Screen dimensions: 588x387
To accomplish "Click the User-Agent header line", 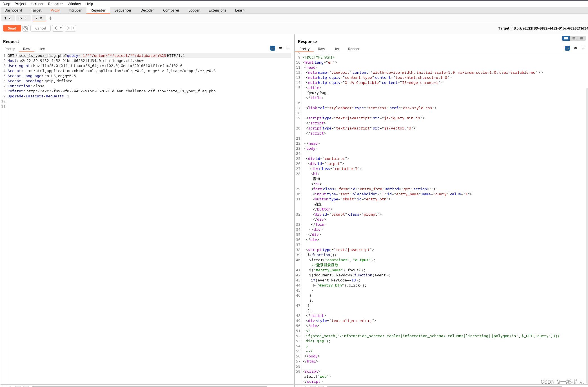I will click(95, 66).
